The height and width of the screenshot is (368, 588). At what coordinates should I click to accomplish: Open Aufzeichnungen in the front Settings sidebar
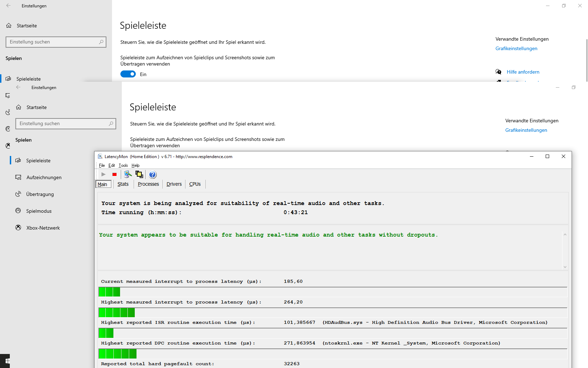[x=44, y=177]
